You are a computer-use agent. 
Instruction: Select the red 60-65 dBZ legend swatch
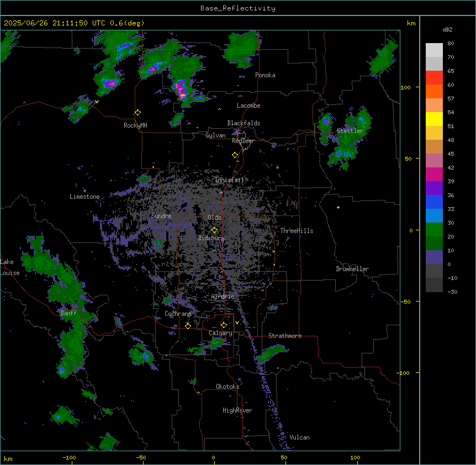(x=434, y=78)
